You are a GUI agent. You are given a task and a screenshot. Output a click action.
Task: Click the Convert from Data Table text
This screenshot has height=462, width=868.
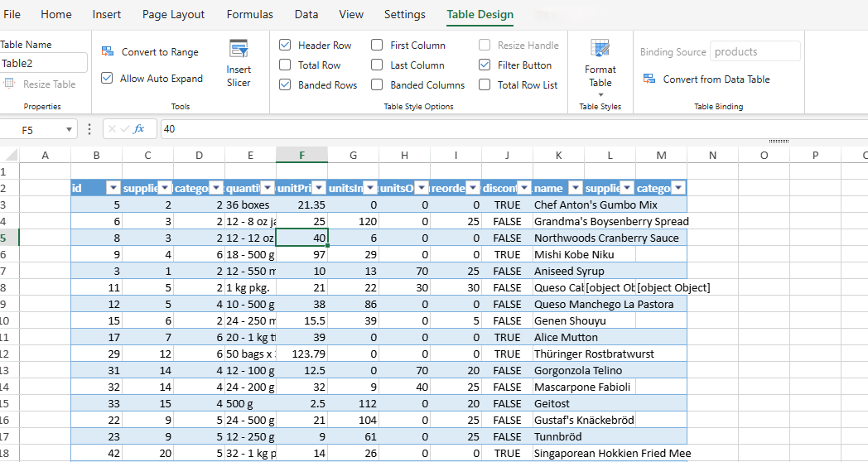716,79
